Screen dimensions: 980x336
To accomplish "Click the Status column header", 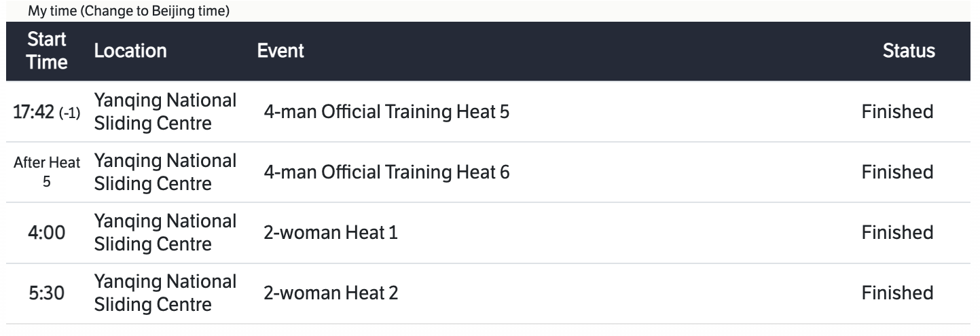I will click(909, 51).
